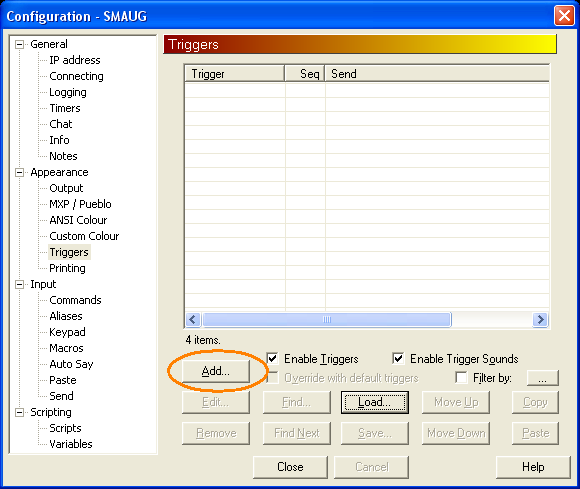Screen dimensions: 580x489
Task: Select MXP / Pueblo tree item
Action: (80, 204)
